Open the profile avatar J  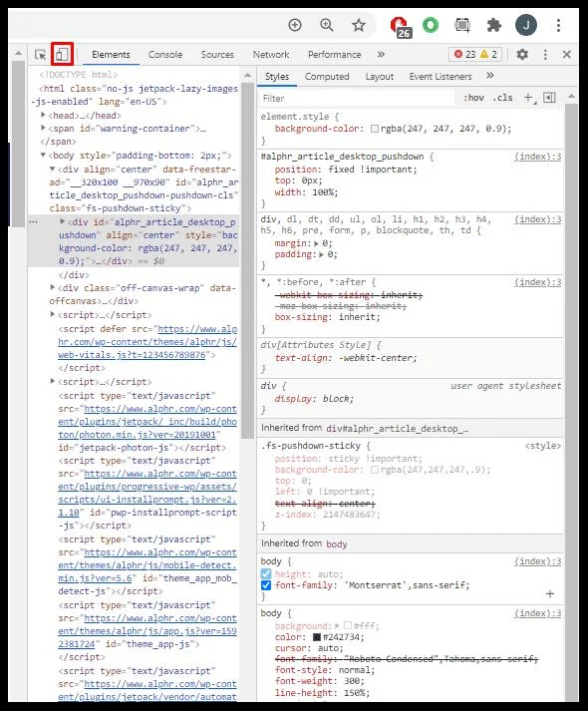click(526, 25)
